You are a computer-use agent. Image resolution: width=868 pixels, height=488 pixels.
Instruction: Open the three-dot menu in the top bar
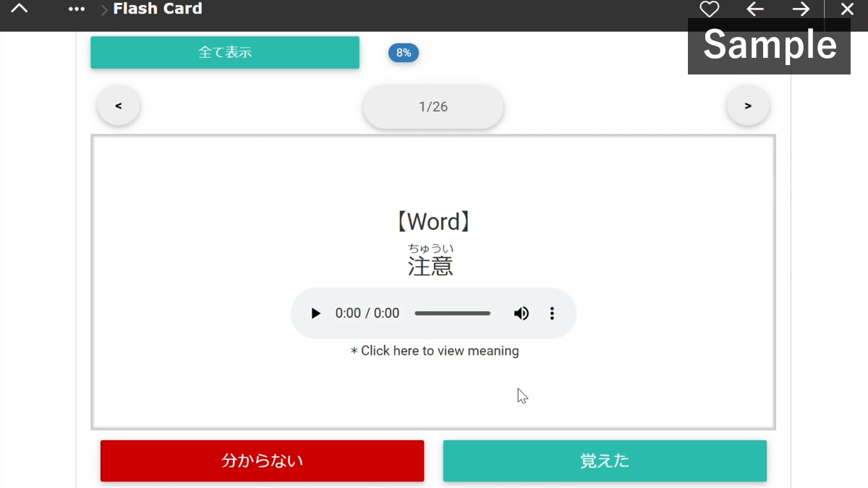76,9
